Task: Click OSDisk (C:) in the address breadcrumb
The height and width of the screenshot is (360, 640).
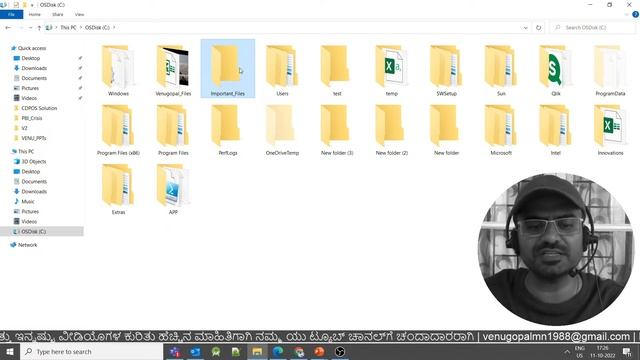Action: (x=97, y=27)
